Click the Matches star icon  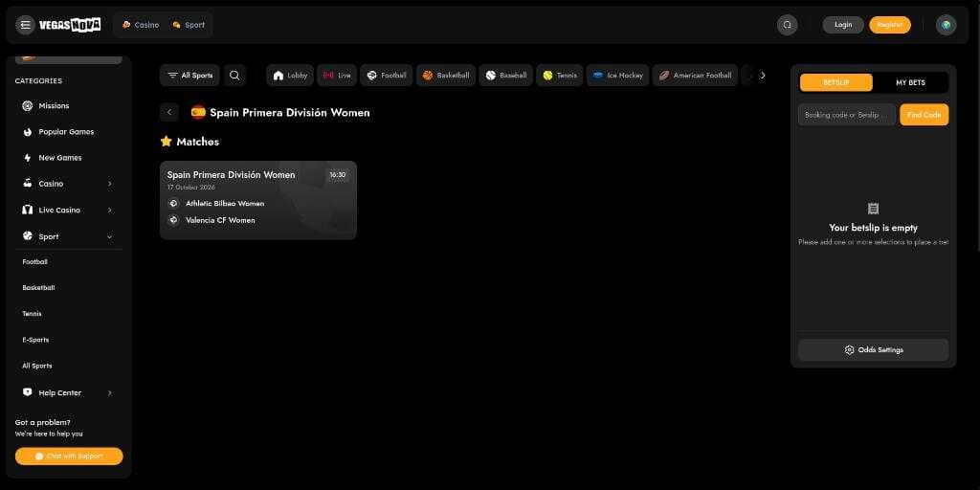167,142
